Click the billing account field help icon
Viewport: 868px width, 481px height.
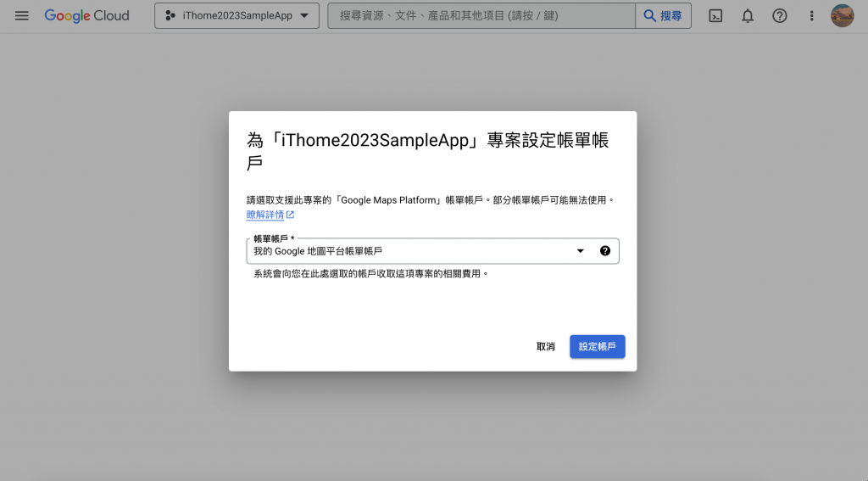coord(605,251)
